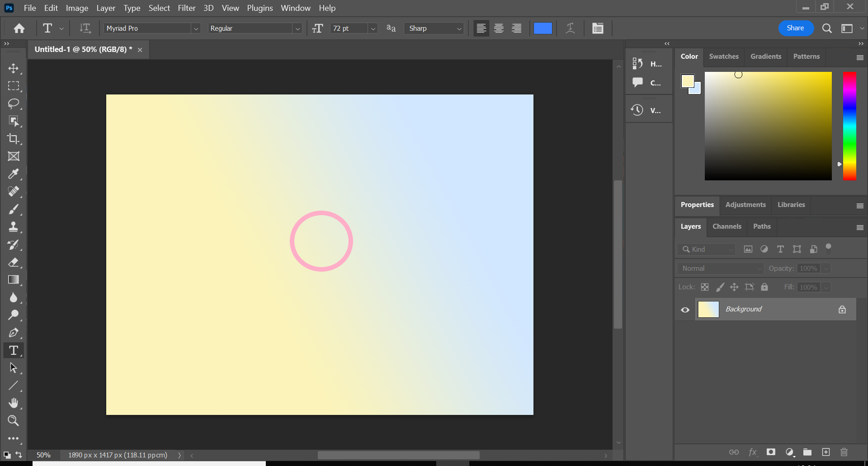Viewport: 868px width, 466px height.
Task: Select the Hand tool
Action: (x=14, y=403)
